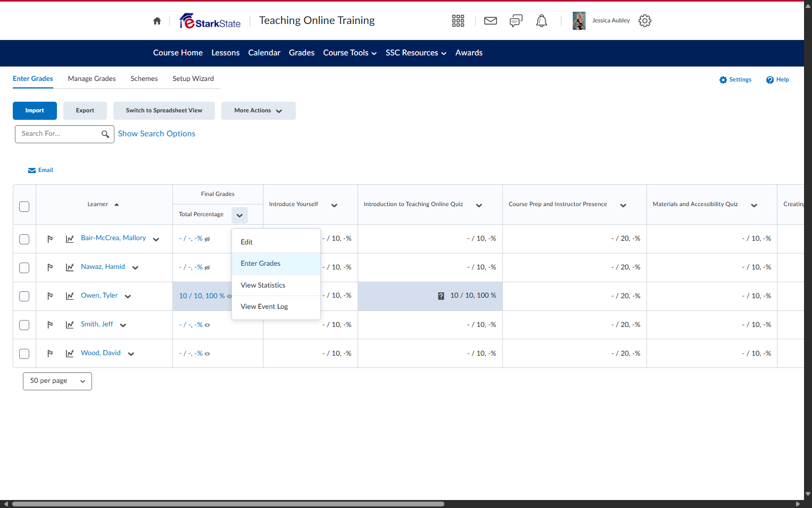Check the box for Smith, Jeff
812x508 pixels.
24,325
